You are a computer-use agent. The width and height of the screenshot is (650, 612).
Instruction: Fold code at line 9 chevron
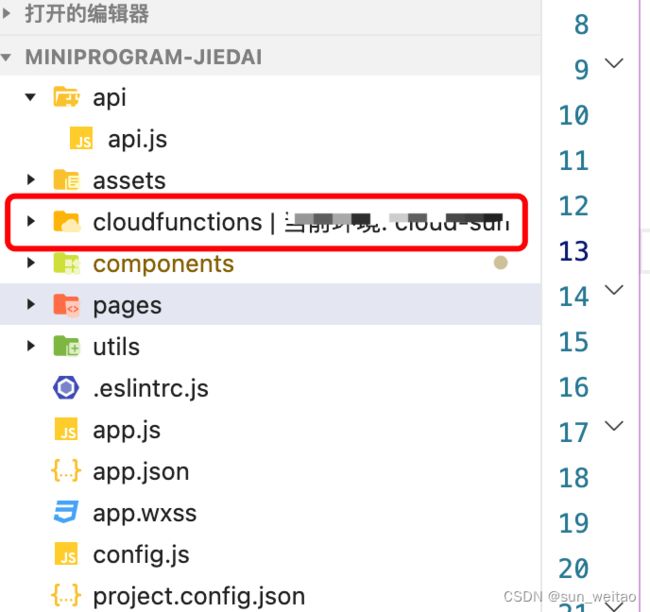tap(614, 63)
